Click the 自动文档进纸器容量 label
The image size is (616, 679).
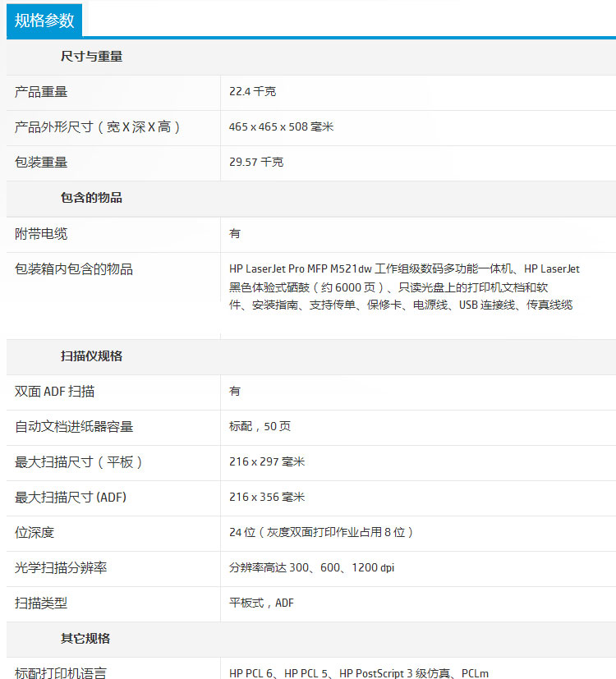pyautogui.click(x=74, y=427)
